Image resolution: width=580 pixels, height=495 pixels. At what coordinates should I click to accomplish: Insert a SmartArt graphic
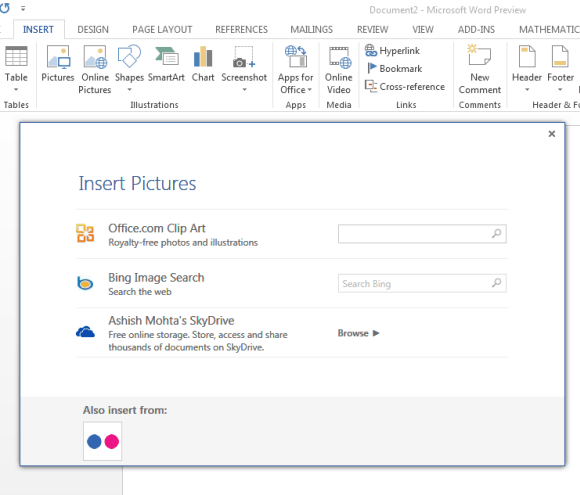166,63
